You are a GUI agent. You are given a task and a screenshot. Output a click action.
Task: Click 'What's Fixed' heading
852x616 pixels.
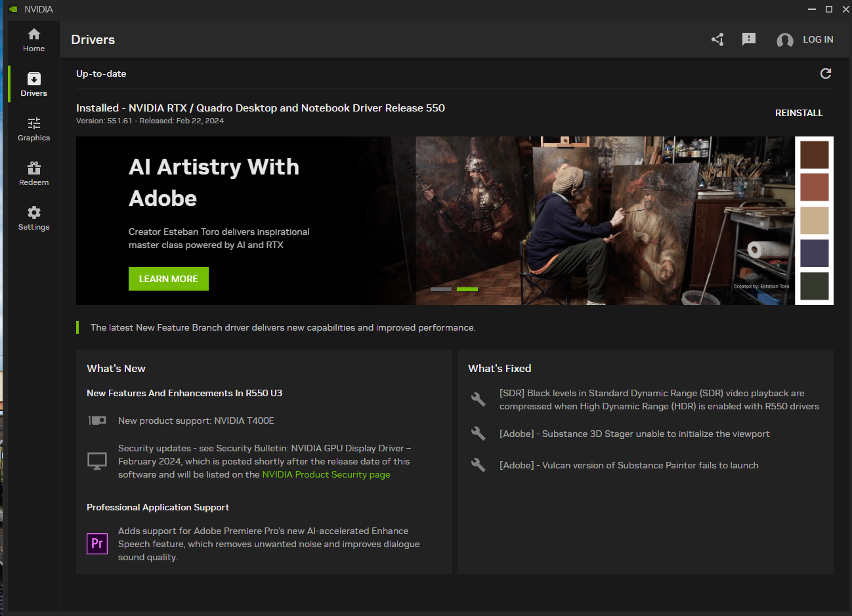pos(500,369)
